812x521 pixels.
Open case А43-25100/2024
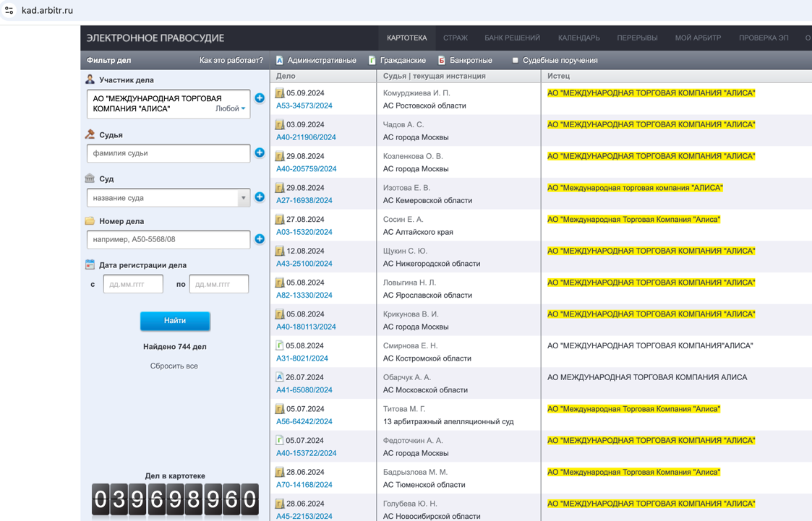(x=304, y=263)
